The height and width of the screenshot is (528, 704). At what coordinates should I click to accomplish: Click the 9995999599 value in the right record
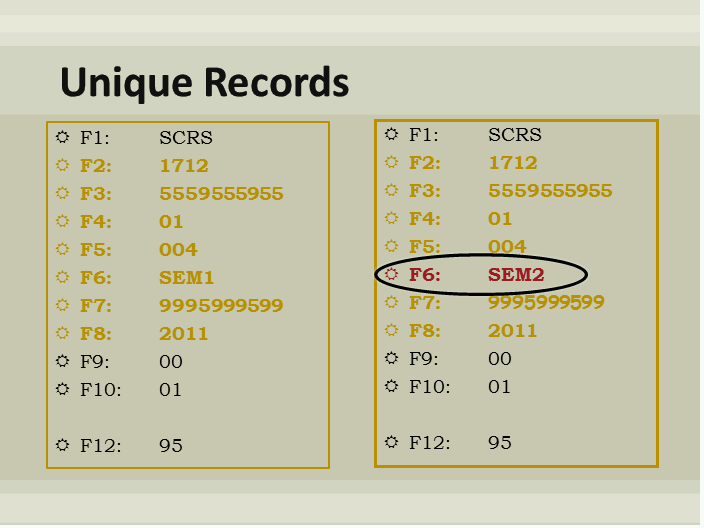(x=545, y=302)
